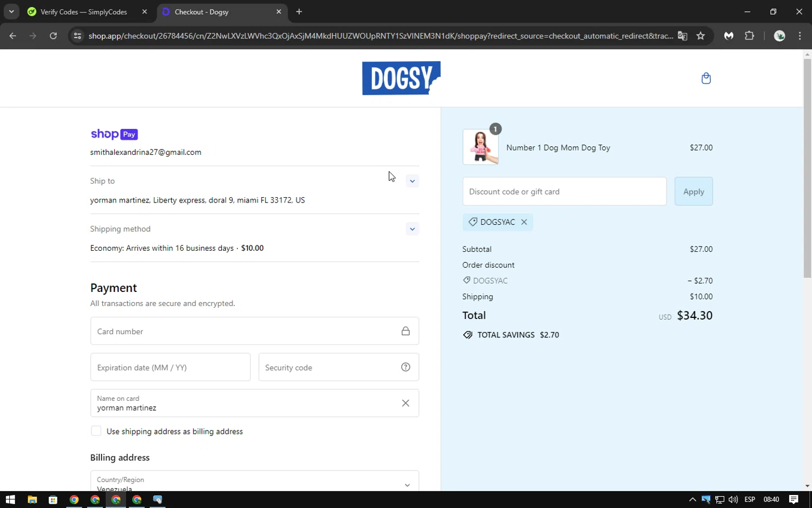Expand the Ship to section
812x508 pixels.
[412, 181]
